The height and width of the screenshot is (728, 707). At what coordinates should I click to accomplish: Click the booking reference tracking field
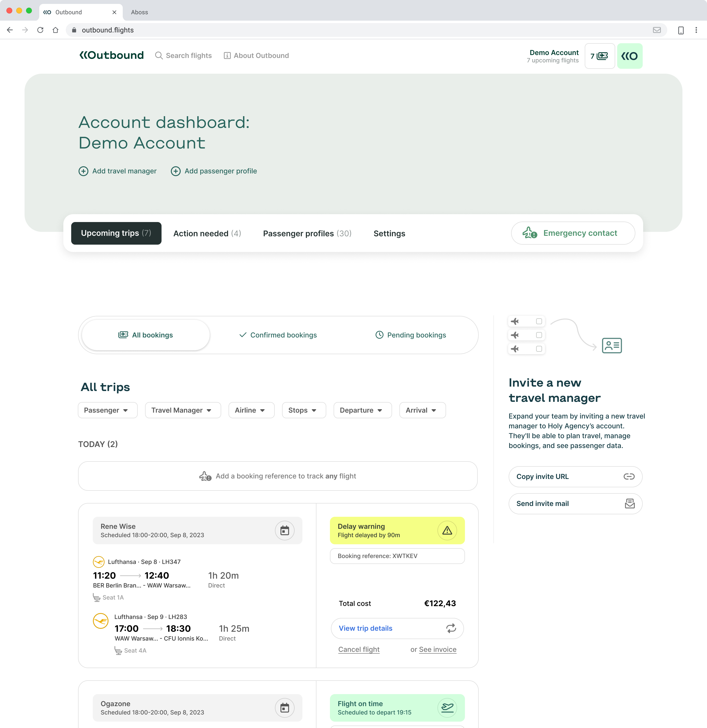click(278, 476)
